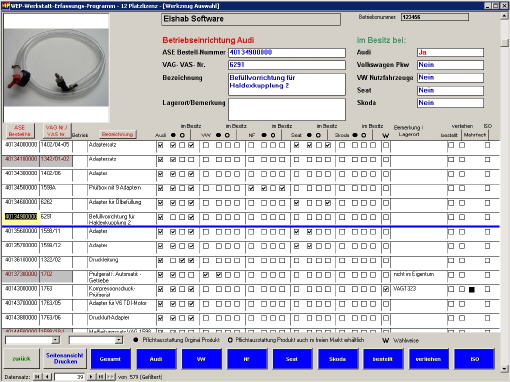The width and height of the screenshot is (510, 382).
Task: Click the record number box showing 39
Action: coord(69,377)
